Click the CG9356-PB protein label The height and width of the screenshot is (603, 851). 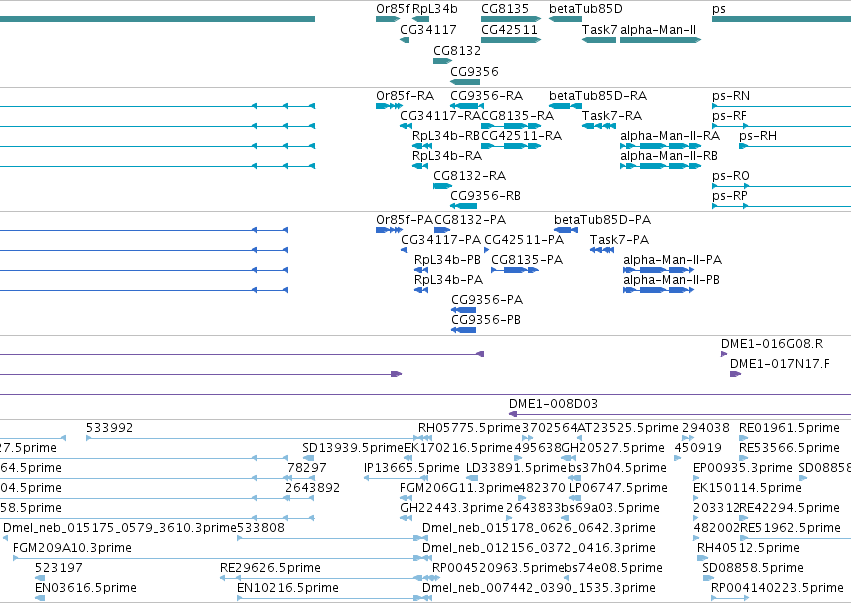point(486,320)
